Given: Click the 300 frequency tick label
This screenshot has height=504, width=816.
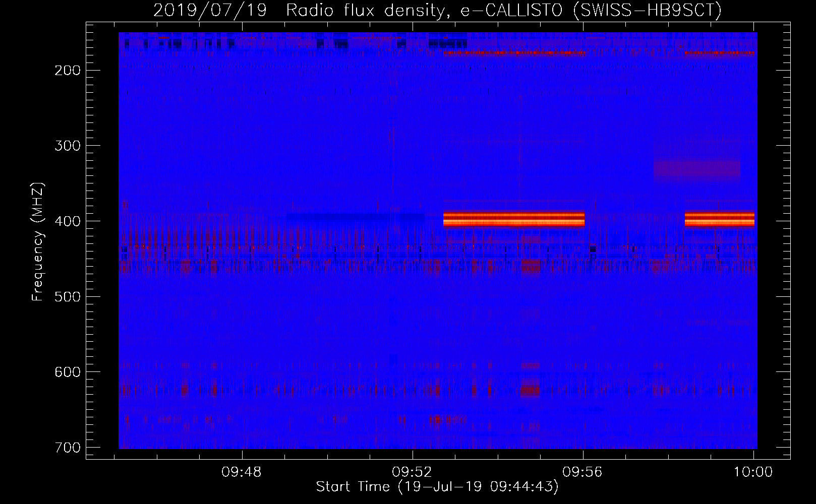Looking at the screenshot, I should (67, 146).
